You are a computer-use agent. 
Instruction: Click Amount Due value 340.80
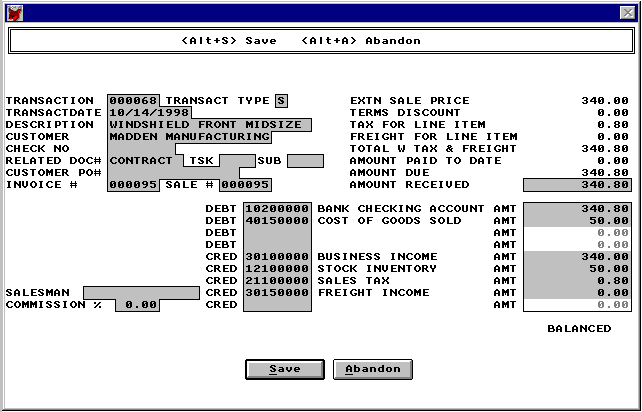605,173
